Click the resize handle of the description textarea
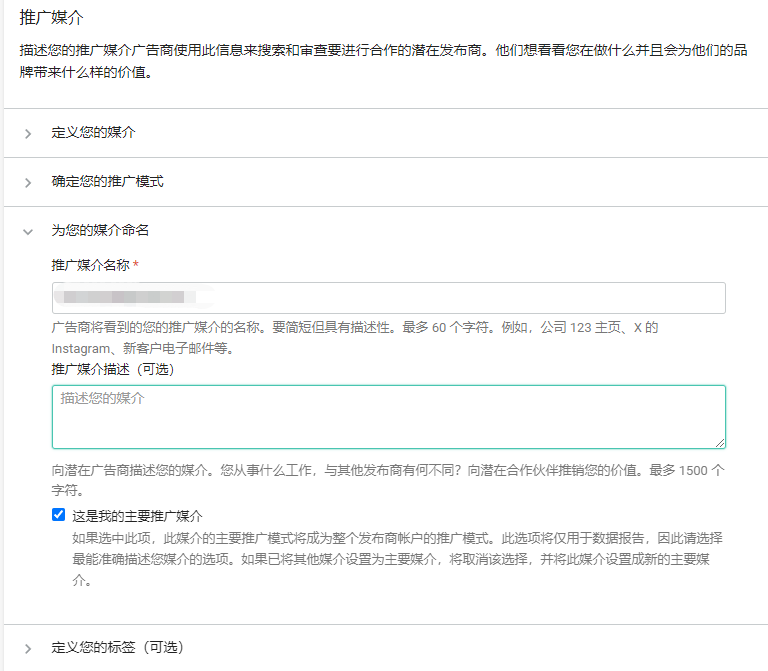Screen dimensions: 768x671 pos(719,442)
